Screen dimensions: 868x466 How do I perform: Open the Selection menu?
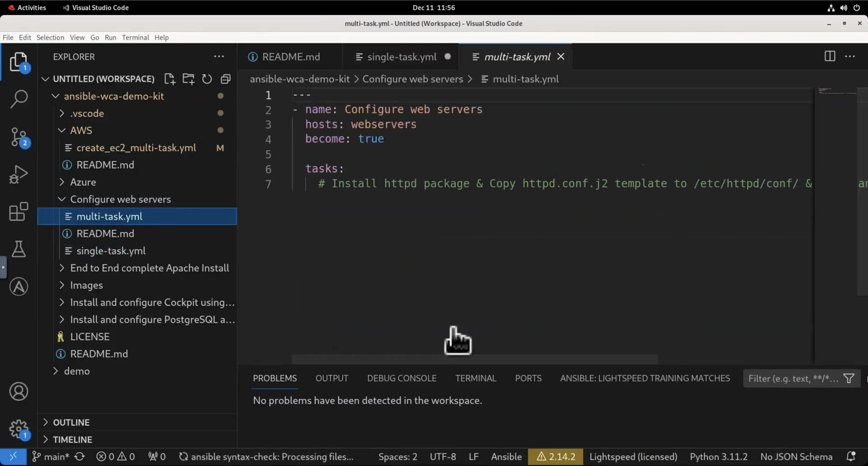point(50,37)
